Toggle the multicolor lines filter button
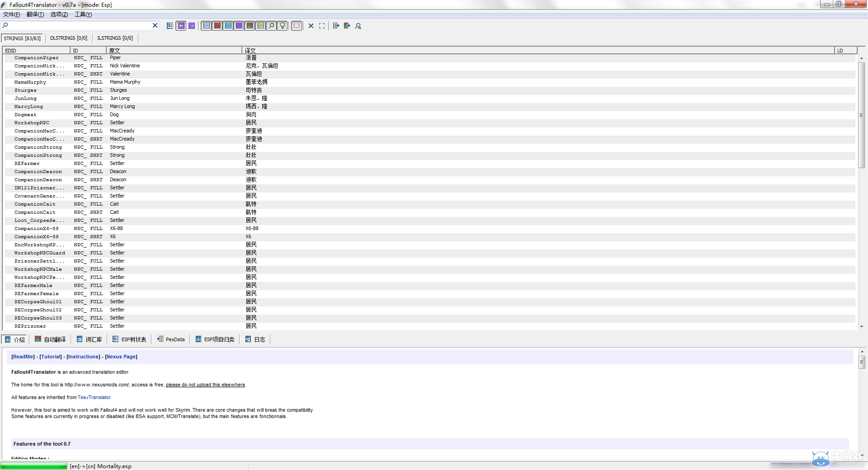 250,26
